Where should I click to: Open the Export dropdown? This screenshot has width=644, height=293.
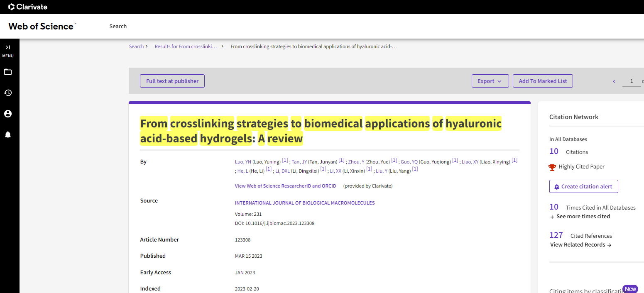(490, 81)
